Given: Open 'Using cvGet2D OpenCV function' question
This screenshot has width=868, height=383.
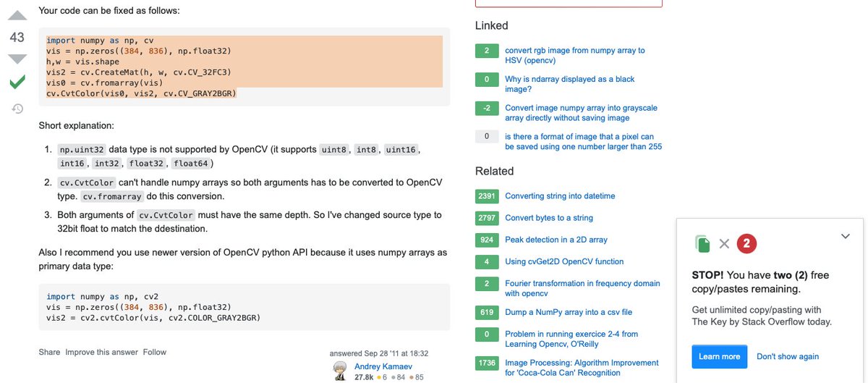Looking at the screenshot, I should click(x=564, y=261).
